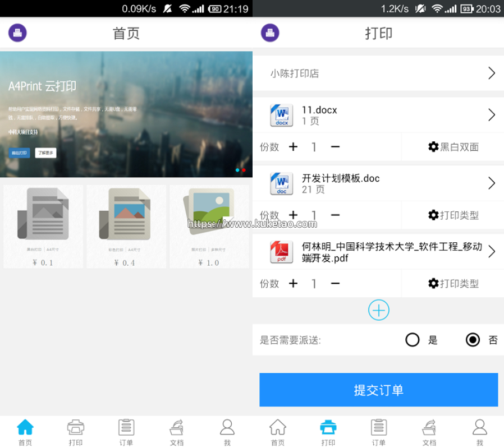Screen dimensions: 504x448
Task: Switch to 我 tab on print screen
Action: pyautogui.click(x=480, y=433)
